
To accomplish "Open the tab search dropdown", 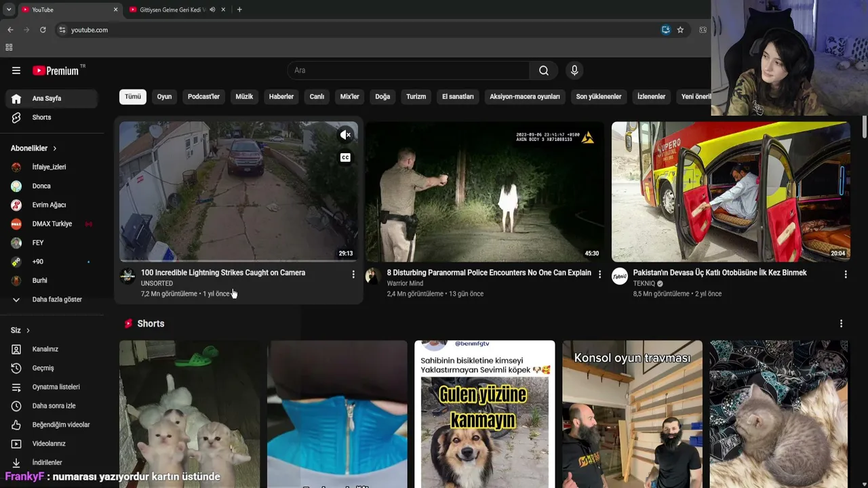I will tap(9, 9).
